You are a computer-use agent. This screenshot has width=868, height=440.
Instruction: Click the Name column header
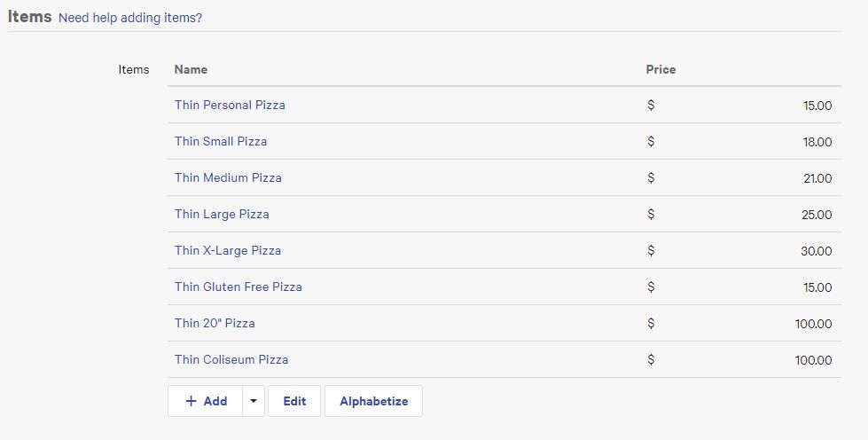(191, 69)
